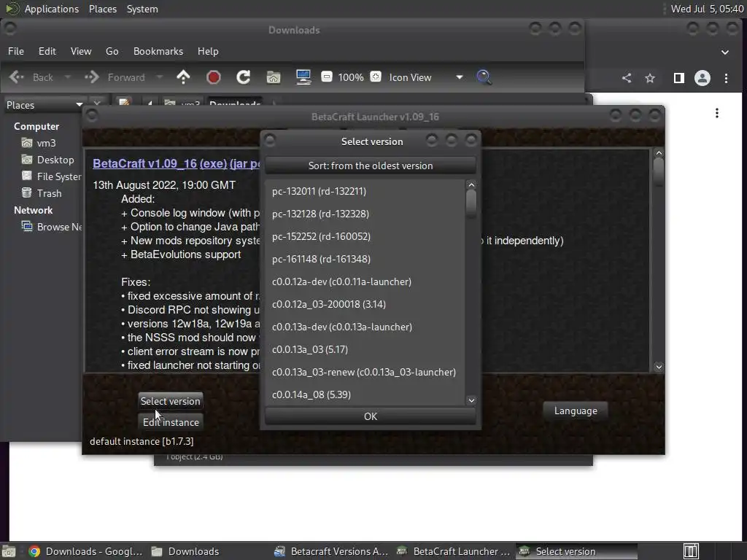Open Trash in Places sidebar

tap(49, 193)
